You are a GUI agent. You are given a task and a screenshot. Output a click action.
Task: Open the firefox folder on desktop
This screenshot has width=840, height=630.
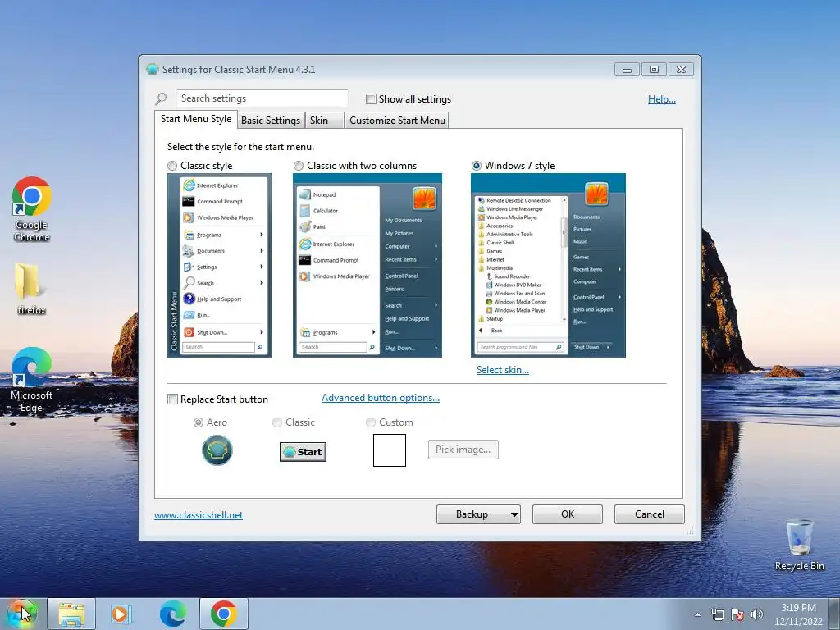pos(31,288)
